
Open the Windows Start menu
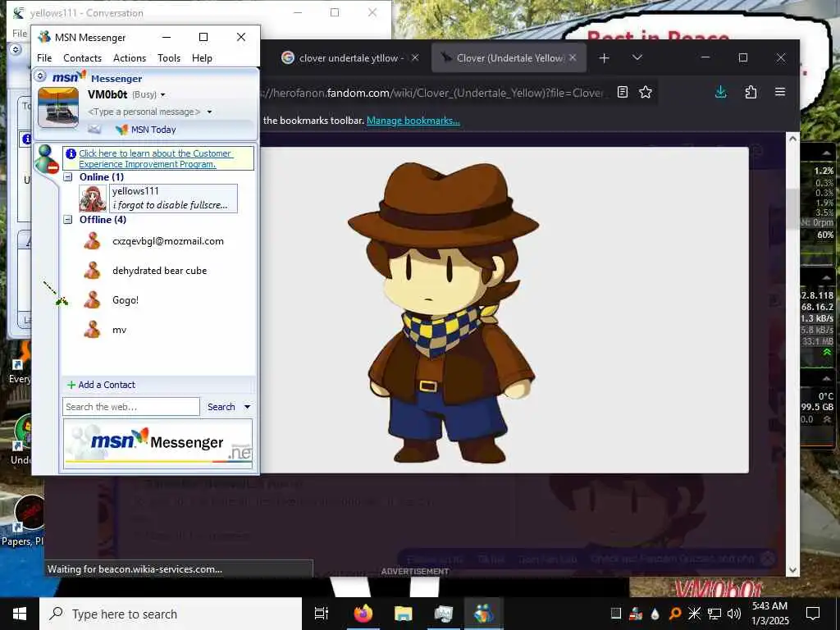tap(20, 614)
